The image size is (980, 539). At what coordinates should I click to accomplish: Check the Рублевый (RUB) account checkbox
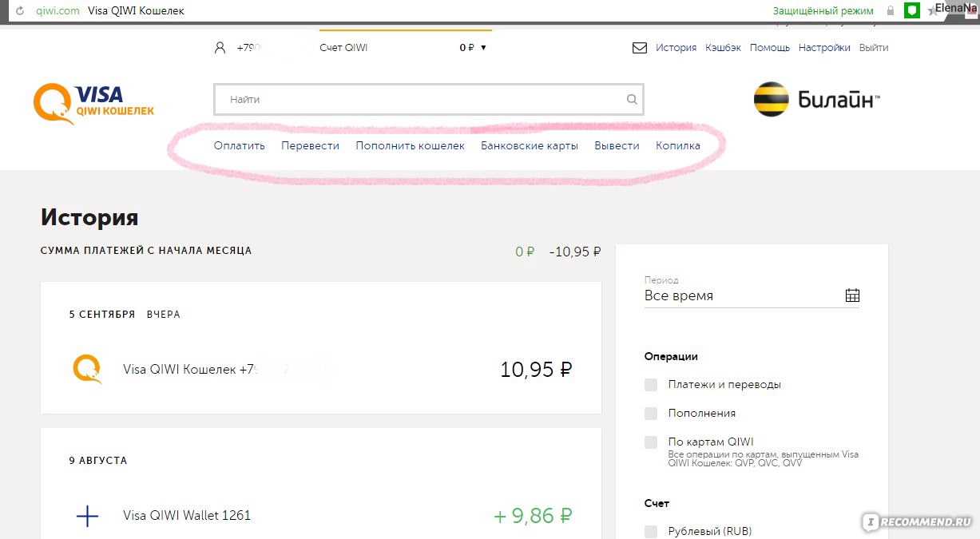tap(651, 532)
